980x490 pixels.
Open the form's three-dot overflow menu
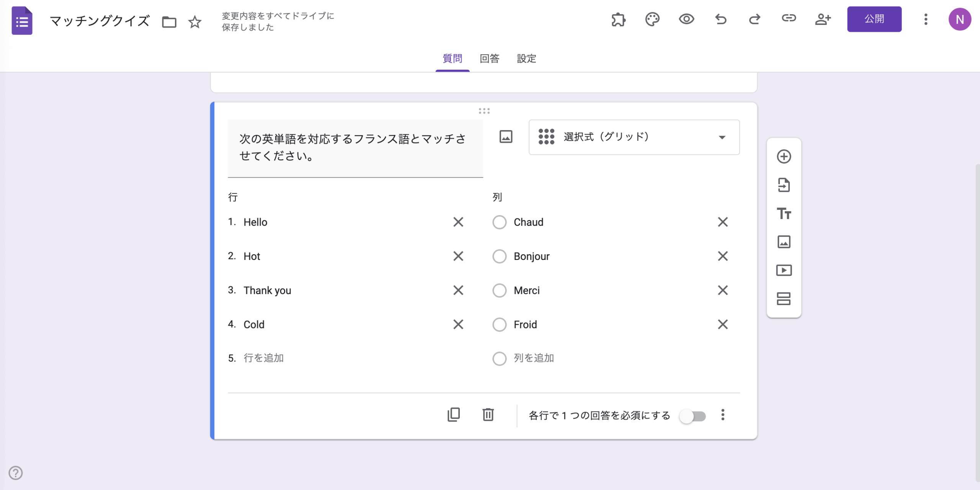coord(926,19)
